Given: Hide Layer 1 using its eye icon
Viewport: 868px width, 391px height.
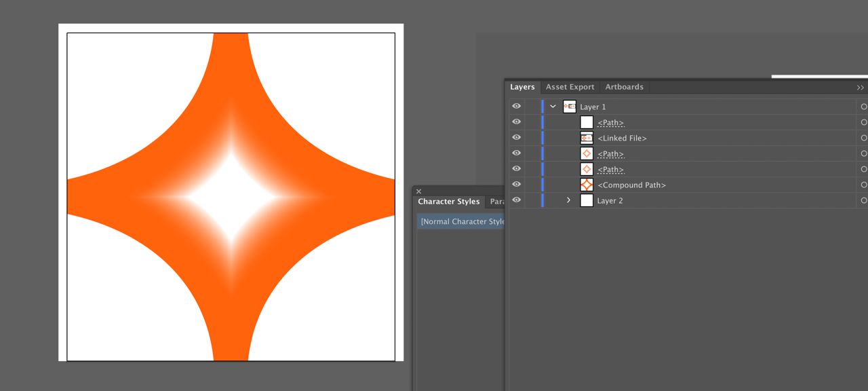Looking at the screenshot, I should (517, 107).
